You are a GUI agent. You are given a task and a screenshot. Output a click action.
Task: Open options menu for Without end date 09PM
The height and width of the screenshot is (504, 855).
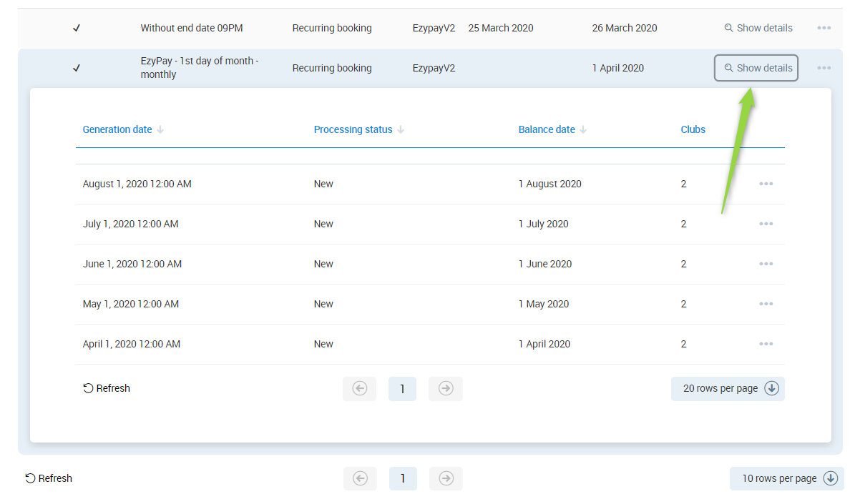click(824, 28)
